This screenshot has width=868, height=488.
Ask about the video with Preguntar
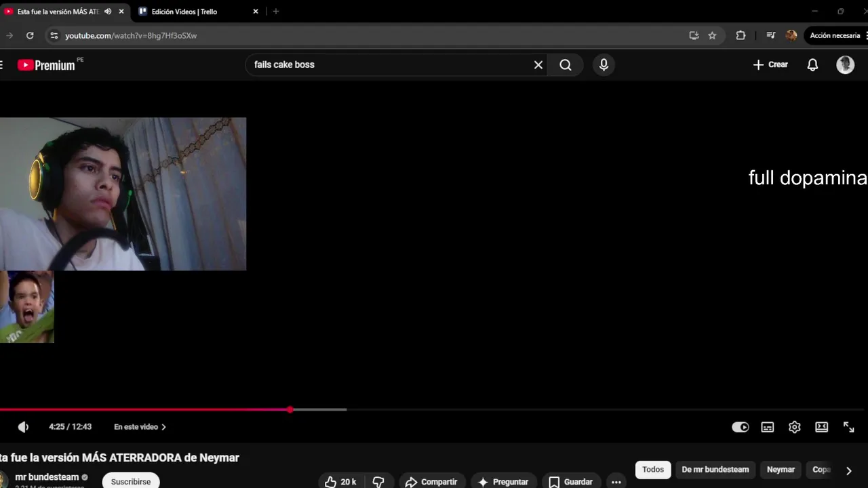[x=503, y=482]
